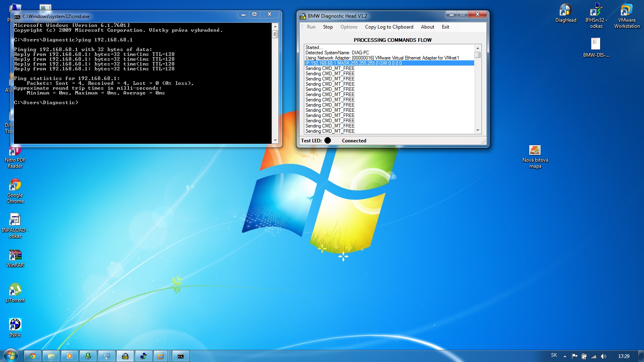
Task: Open the DiagHead desktop shortcut
Action: pos(566,12)
